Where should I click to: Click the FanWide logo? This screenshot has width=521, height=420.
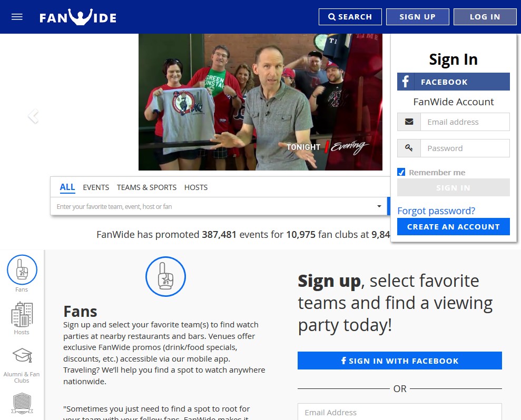click(x=78, y=17)
